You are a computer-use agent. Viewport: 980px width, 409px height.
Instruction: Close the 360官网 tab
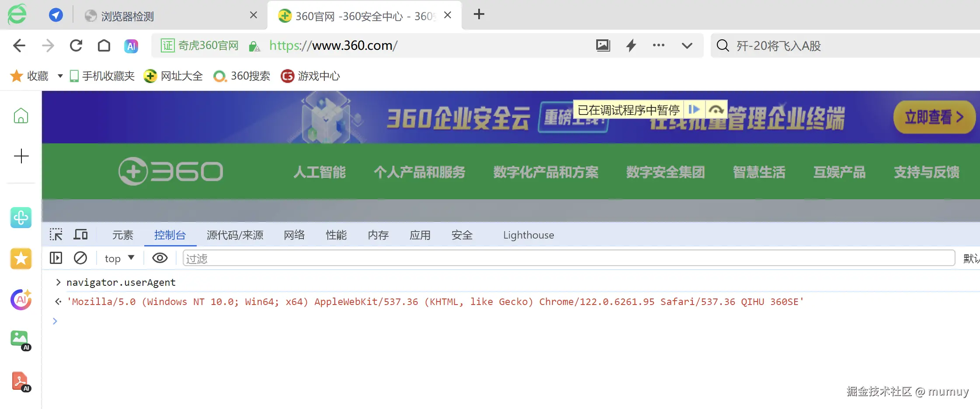click(448, 15)
